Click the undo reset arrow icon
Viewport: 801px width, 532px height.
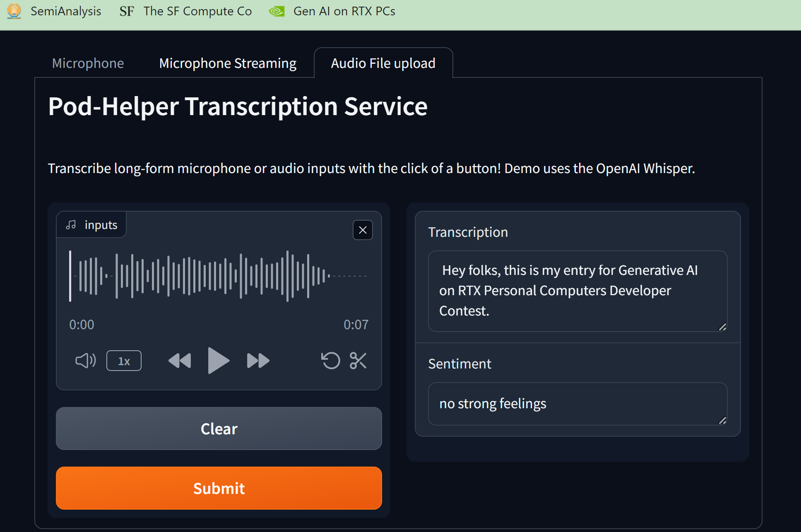click(x=330, y=361)
